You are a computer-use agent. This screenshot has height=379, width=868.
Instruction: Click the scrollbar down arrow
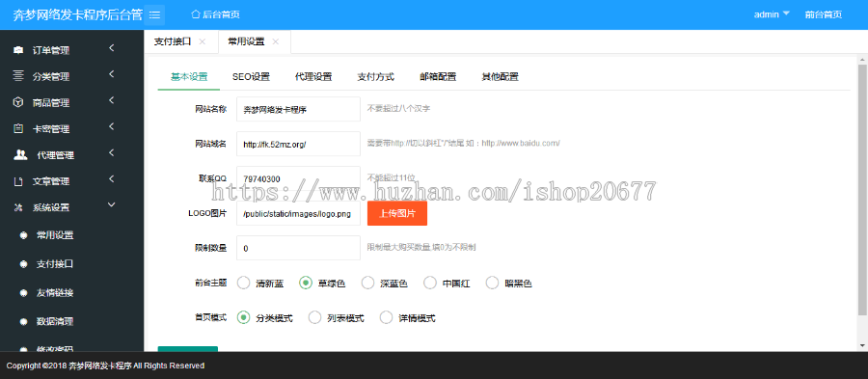pyautogui.click(x=862, y=345)
